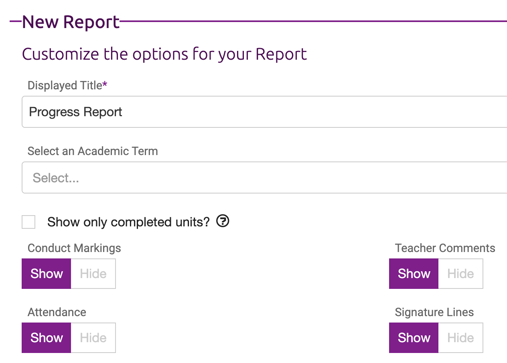Click the Teacher Comments label
This screenshot has height=363, width=507.
click(445, 248)
